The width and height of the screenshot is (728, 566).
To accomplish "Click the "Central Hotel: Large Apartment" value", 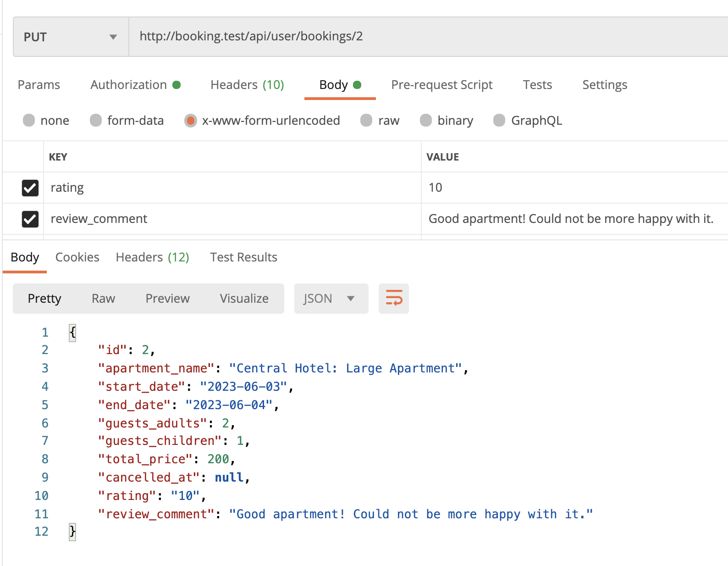I will 345,368.
